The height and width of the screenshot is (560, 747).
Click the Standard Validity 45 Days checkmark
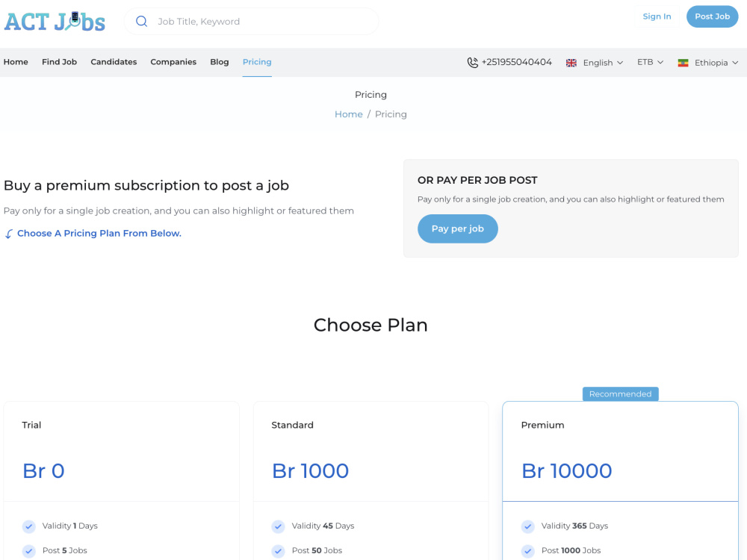[x=278, y=526]
